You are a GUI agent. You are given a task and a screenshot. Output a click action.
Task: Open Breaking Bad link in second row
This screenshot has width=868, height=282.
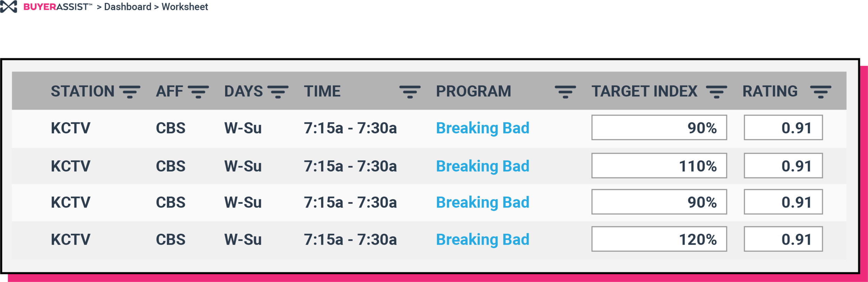pos(483,166)
